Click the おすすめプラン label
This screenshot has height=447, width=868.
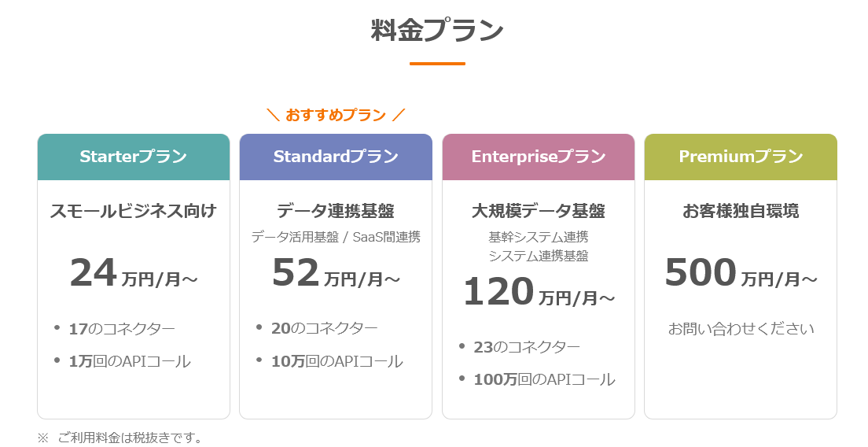[336, 116]
